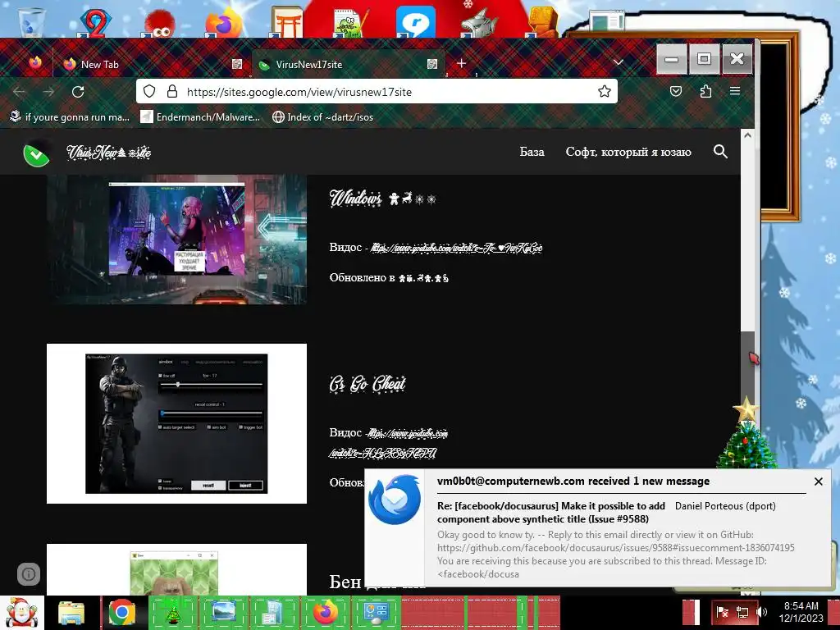This screenshot has height=630, width=840.
Task: Open the Bejeweled 2 desktop shortcut
Action: click(x=95, y=22)
